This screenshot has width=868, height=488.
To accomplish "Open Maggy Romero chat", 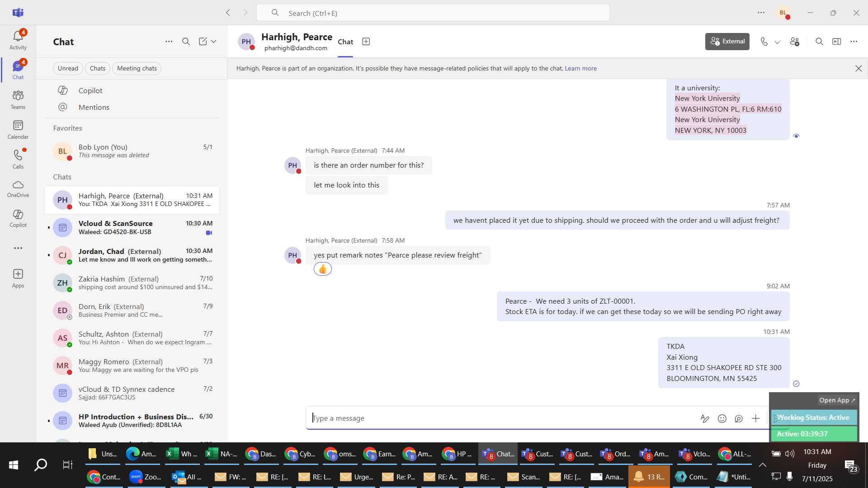I will click(132, 366).
